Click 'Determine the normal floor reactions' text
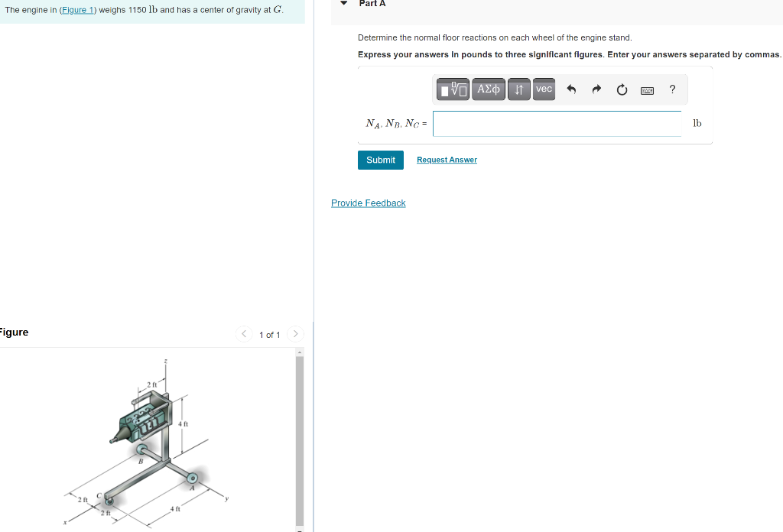The height and width of the screenshot is (532, 783). 495,38
